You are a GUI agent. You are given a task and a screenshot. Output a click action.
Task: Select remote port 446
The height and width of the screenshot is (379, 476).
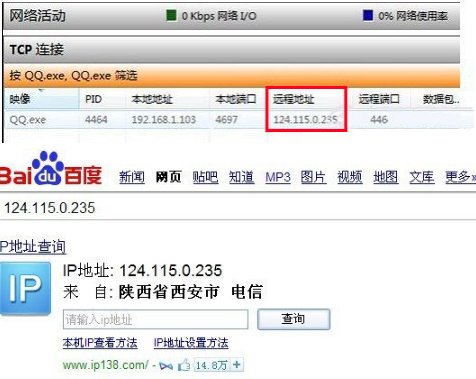coord(379,120)
